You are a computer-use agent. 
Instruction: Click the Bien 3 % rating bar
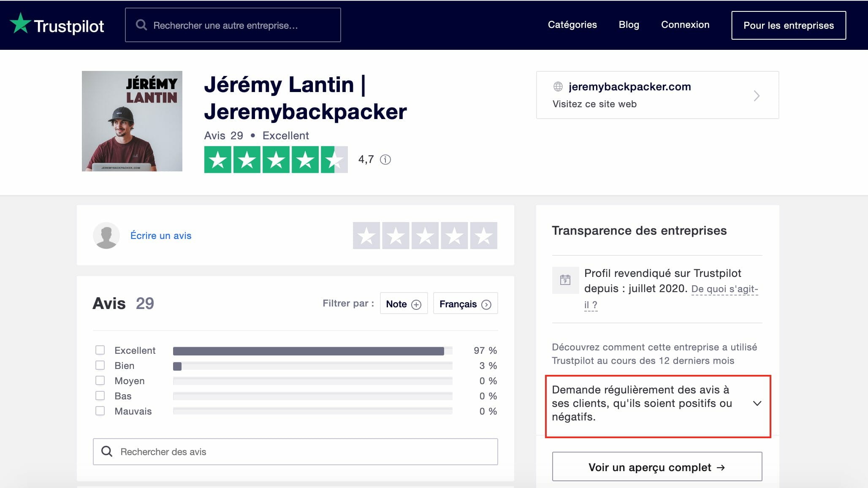click(312, 366)
